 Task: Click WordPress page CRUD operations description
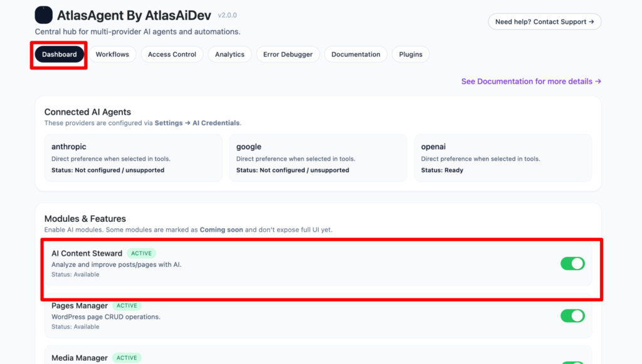click(106, 317)
